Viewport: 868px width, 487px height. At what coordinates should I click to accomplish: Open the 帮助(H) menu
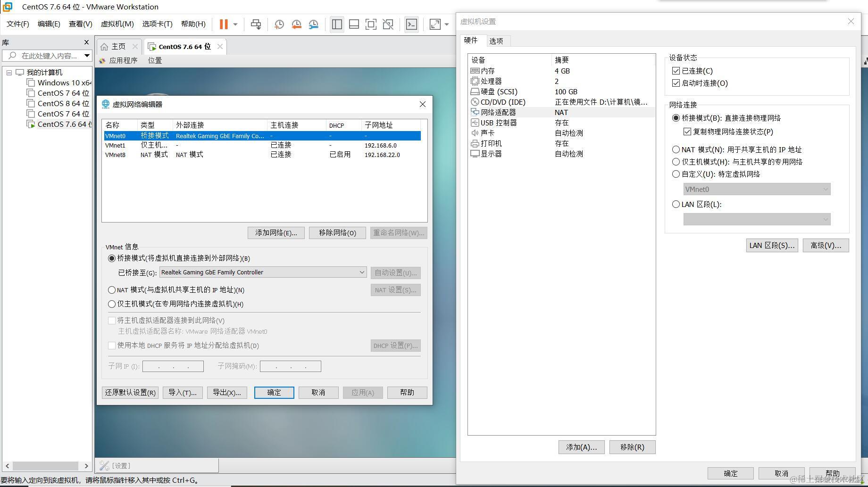click(x=193, y=24)
